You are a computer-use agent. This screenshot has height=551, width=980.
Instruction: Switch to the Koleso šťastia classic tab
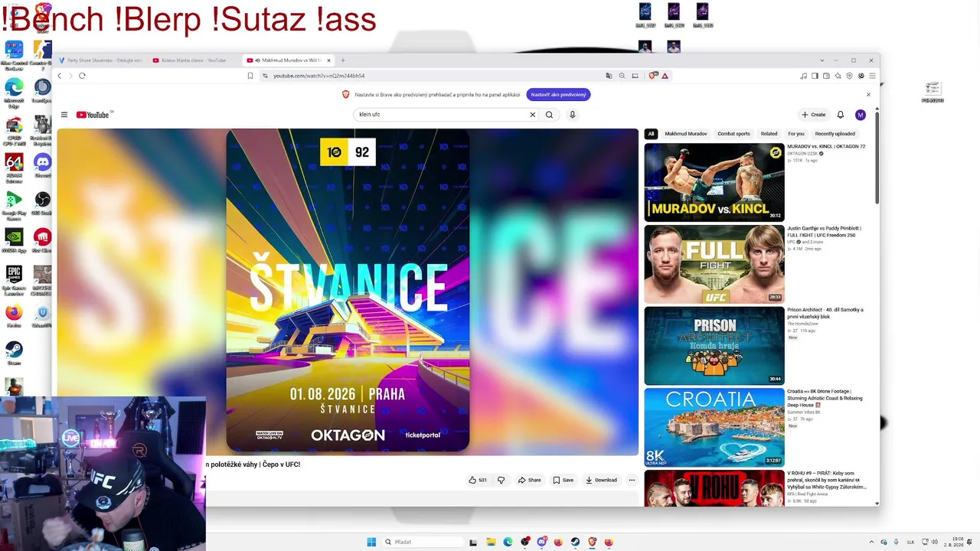coord(194,60)
